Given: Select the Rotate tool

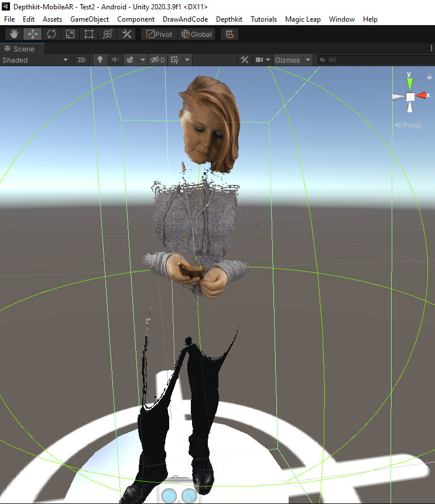Looking at the screenshot, I should click(52, 35).
